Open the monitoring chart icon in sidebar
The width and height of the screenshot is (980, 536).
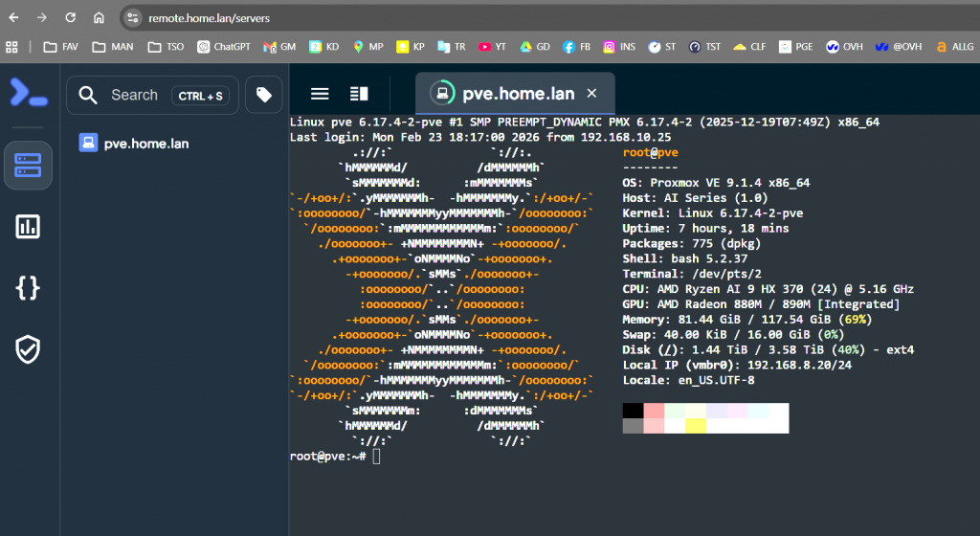pos(28,226)
